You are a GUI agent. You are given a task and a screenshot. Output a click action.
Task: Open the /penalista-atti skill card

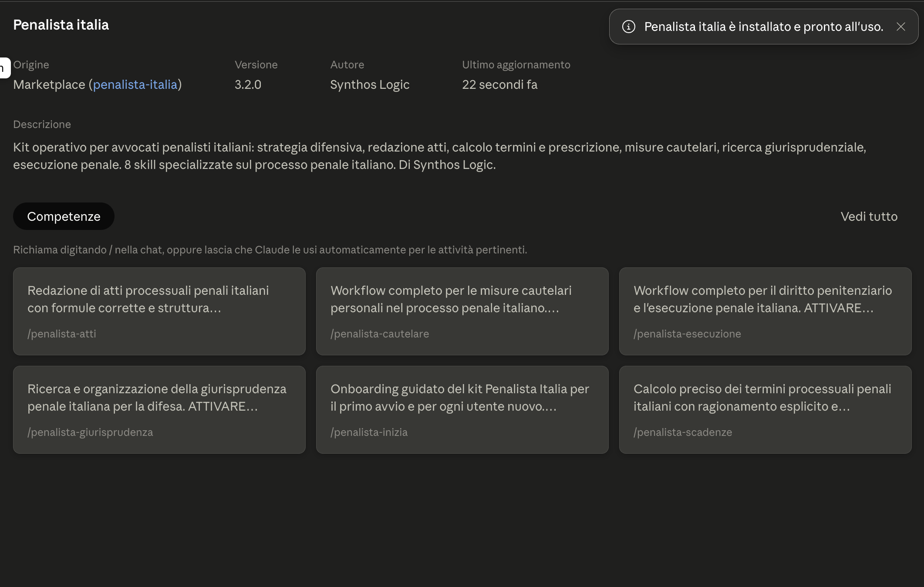(x=159, y=311)
